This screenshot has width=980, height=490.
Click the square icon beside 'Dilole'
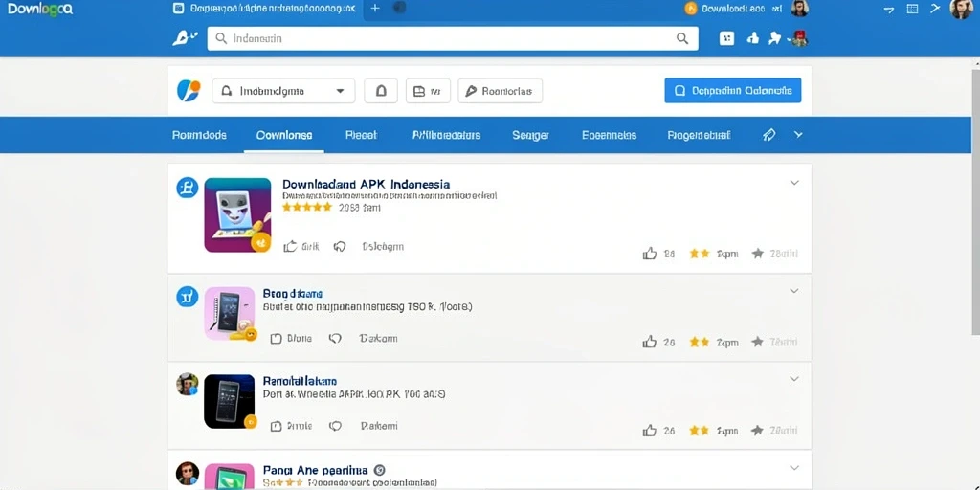point(276,338)
